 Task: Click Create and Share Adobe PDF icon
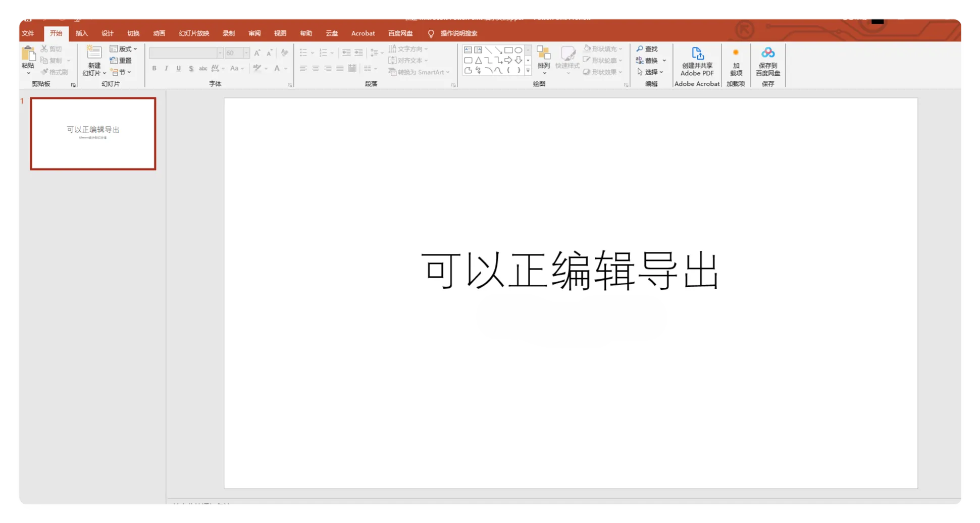[x=697, y=54]
